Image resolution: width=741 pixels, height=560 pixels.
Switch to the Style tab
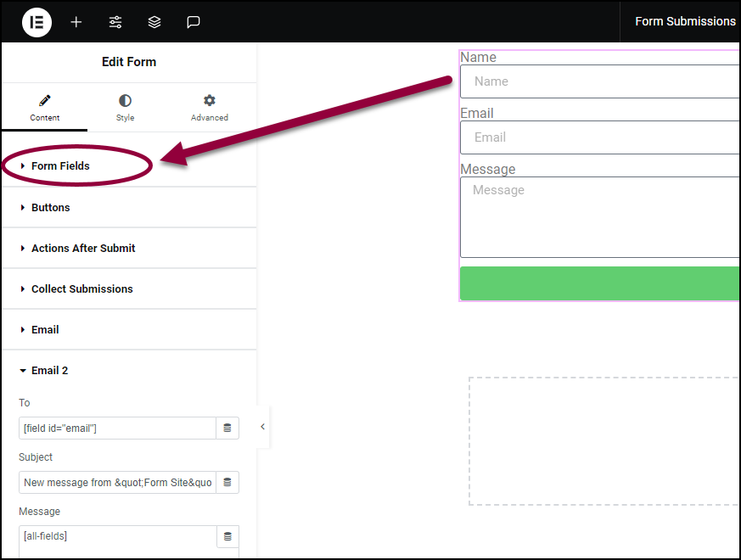point(126,108)
